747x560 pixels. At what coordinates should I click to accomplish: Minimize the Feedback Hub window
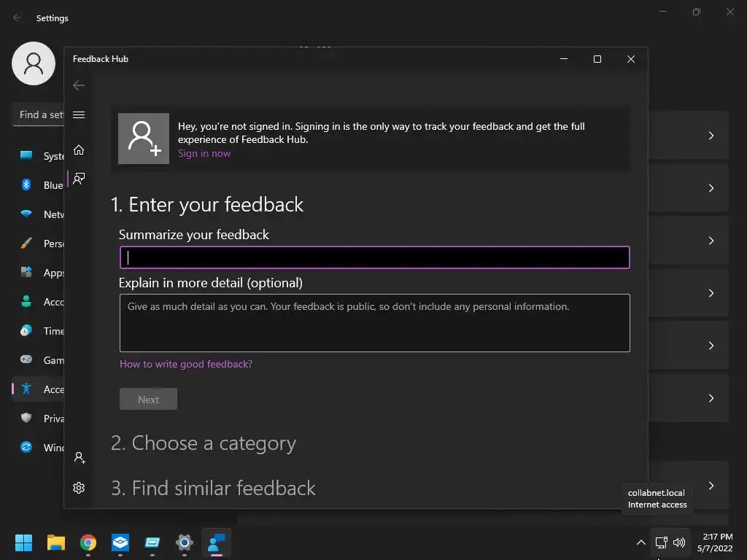point(564,58)
